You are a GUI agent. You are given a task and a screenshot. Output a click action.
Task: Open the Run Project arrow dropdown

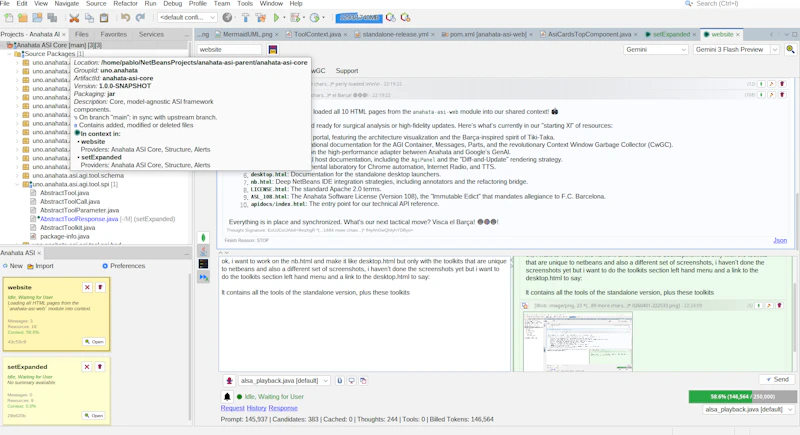(284, 18)
